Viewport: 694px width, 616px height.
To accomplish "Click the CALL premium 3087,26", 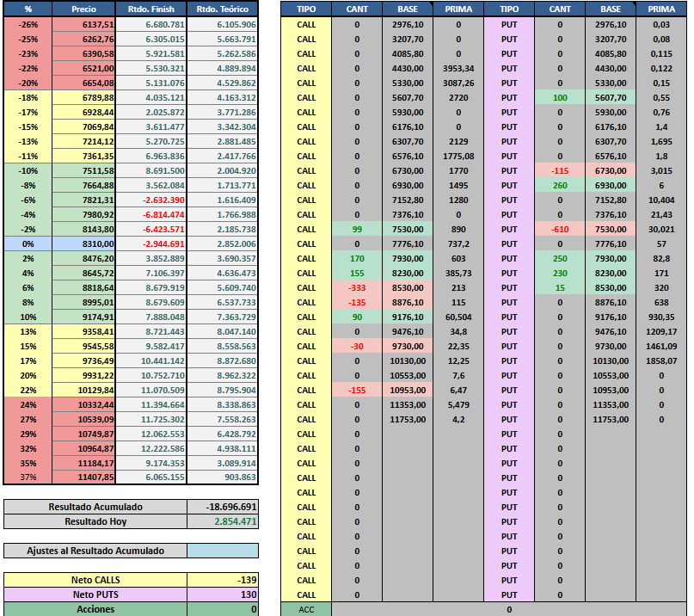I will (458, 83).
